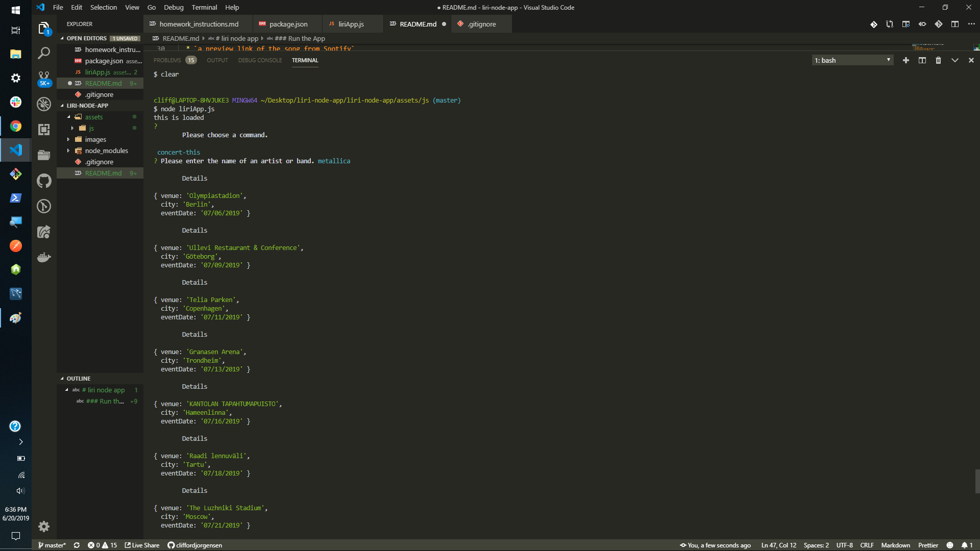Open the Docker view in activity bar

[x=44, y=257]
